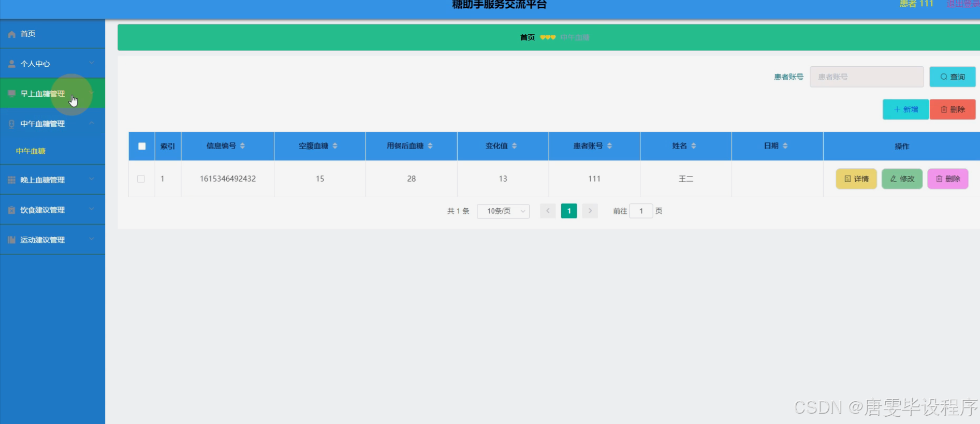This screenshot has width=980, height=424.
Task: Click the 王二 name cell
Action: [686, 179]
